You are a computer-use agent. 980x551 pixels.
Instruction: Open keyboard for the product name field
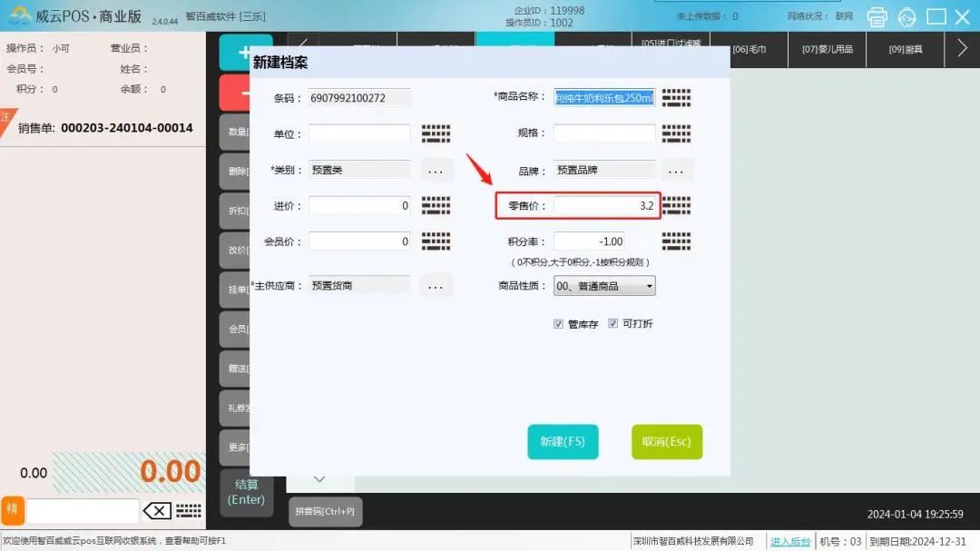[x=676, y=97]
